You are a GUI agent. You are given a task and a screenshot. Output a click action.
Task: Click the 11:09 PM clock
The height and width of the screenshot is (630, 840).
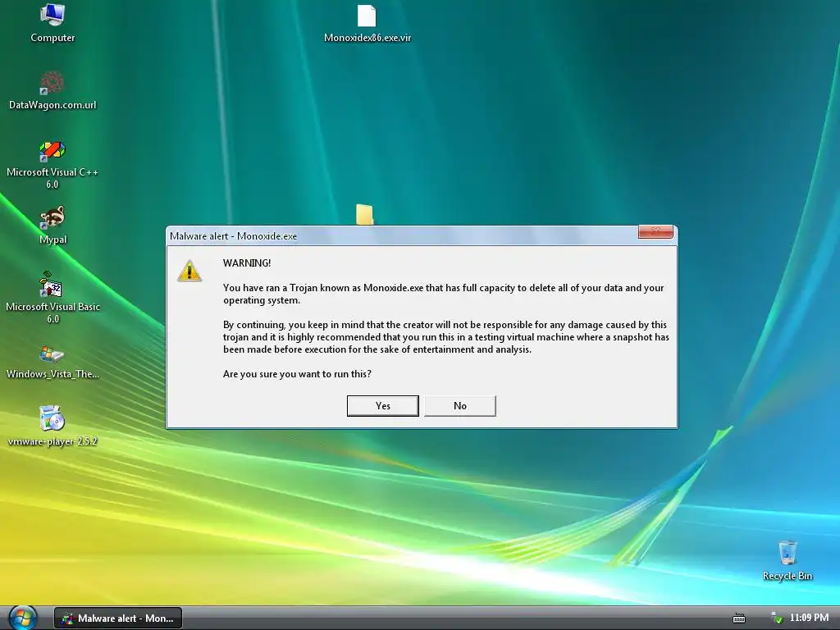coord(809,618)
